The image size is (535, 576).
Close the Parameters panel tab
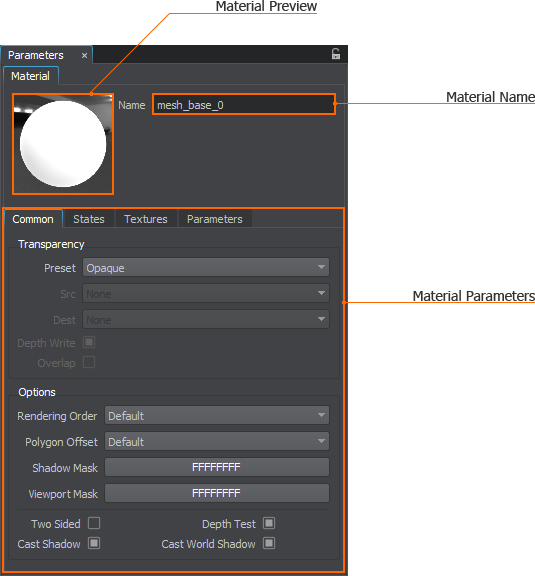[84, 55]
